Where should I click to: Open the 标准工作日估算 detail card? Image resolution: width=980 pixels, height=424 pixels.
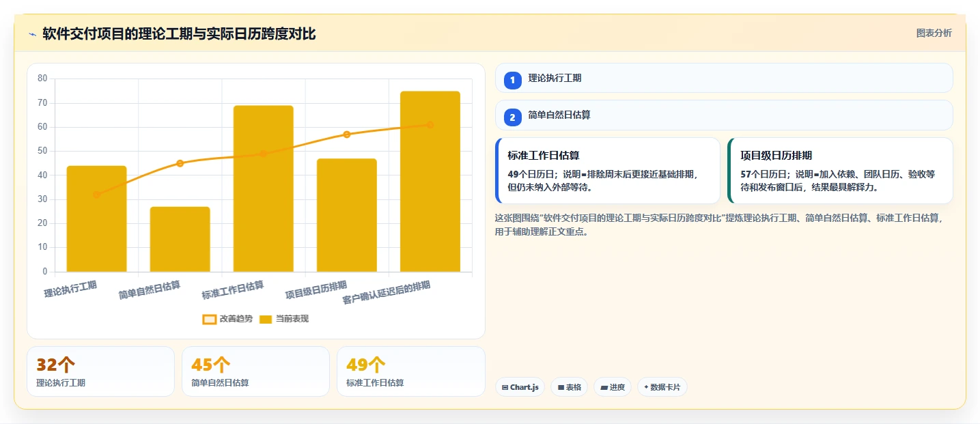click(x=608, y=171)
